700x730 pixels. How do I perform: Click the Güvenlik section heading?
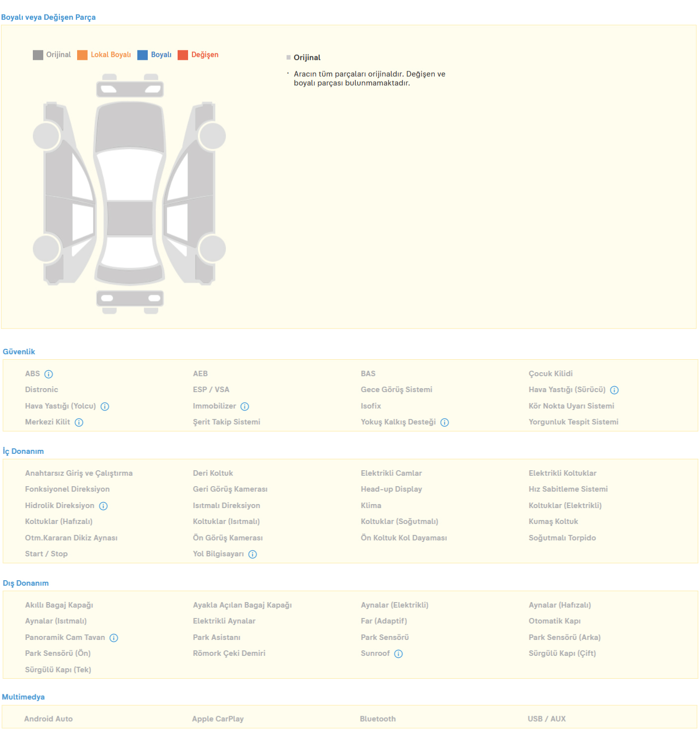pyautogui.click(x=19, y=352)
